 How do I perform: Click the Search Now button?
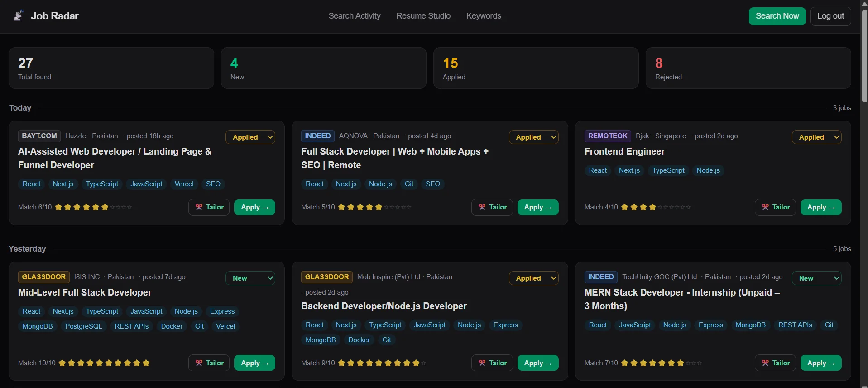777,16
